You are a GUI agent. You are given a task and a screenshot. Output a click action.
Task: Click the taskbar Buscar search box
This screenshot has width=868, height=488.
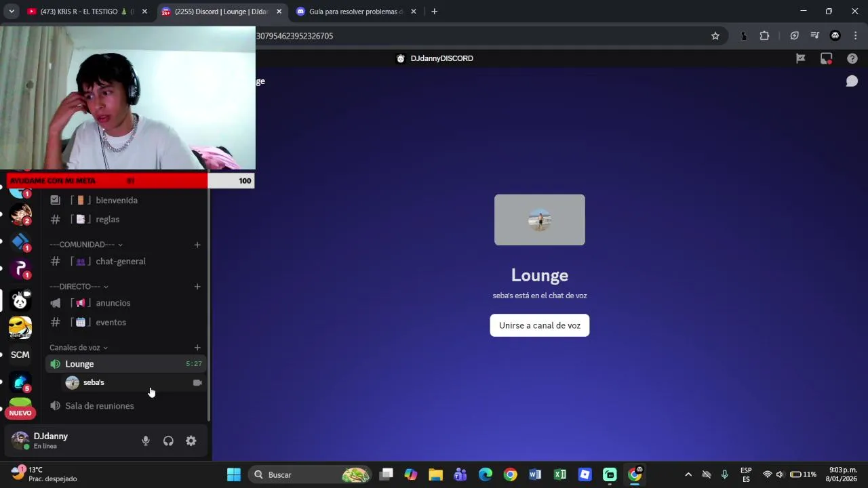coord(311,474)
